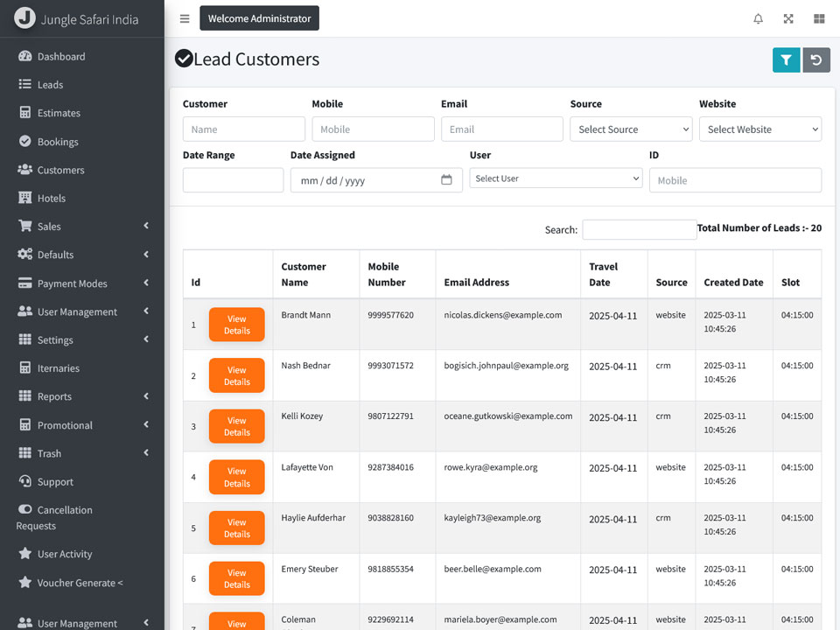Click the Hotels building icon

click(24, 198)
